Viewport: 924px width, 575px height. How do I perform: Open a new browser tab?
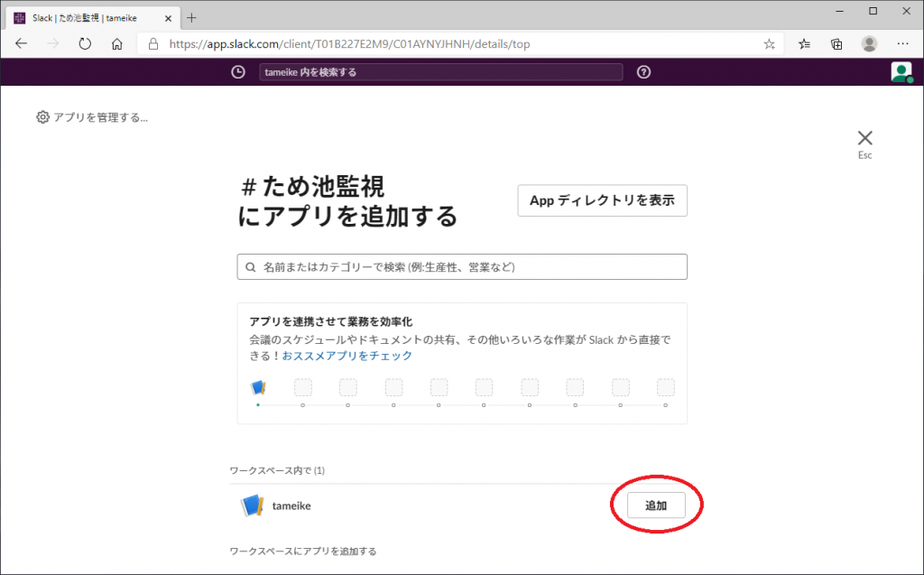pyautogui.click(x=191, y=18)
